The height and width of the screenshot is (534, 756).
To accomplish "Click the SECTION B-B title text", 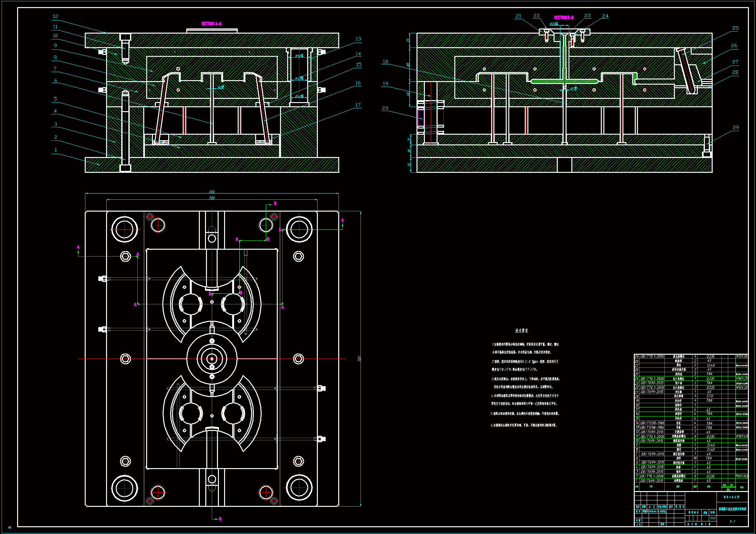I will coord(563,17).
